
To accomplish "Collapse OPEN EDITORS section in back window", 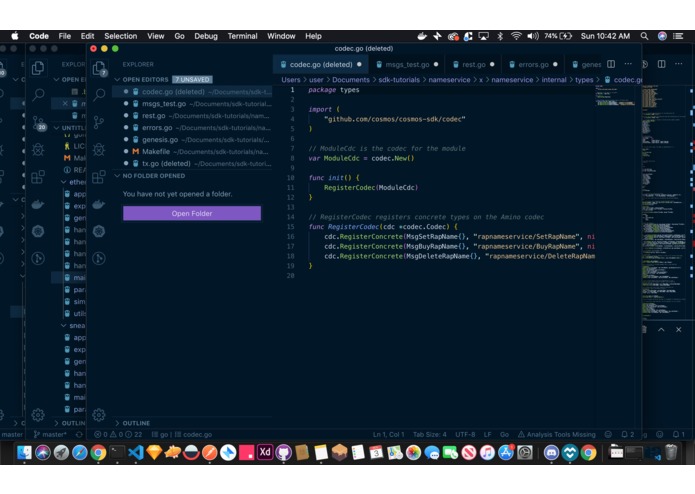I will (x=70, y=80).
